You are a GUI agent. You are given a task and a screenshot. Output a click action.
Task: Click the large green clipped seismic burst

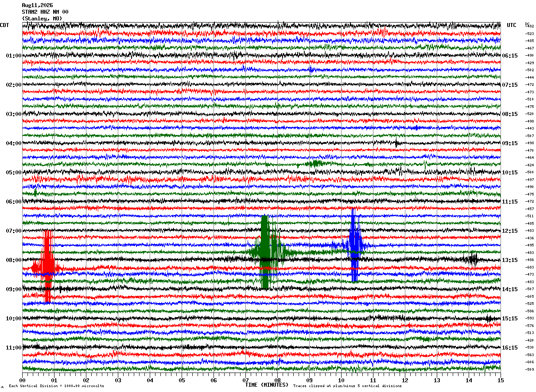click(265, 252)
